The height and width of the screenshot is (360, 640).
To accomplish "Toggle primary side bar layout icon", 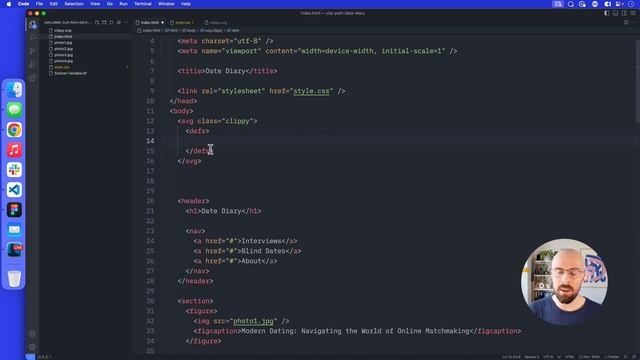I will tap(607, 13).
